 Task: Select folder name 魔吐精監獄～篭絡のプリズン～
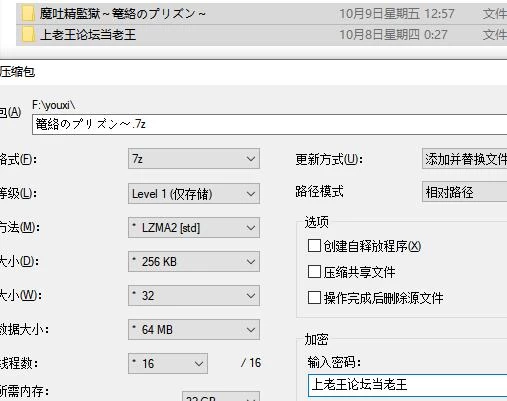[123, 14]
